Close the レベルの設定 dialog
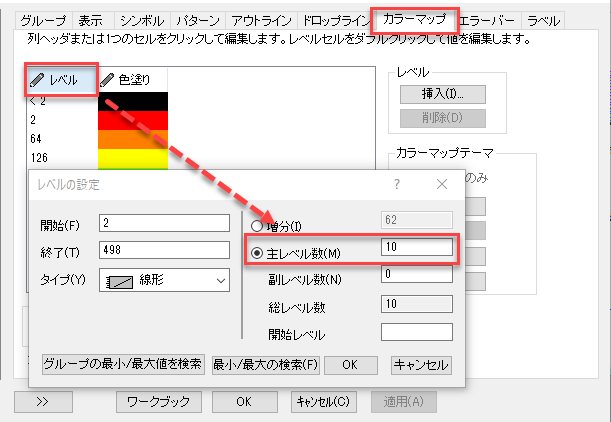The image size is (611, 422). [x=442, y=184]
